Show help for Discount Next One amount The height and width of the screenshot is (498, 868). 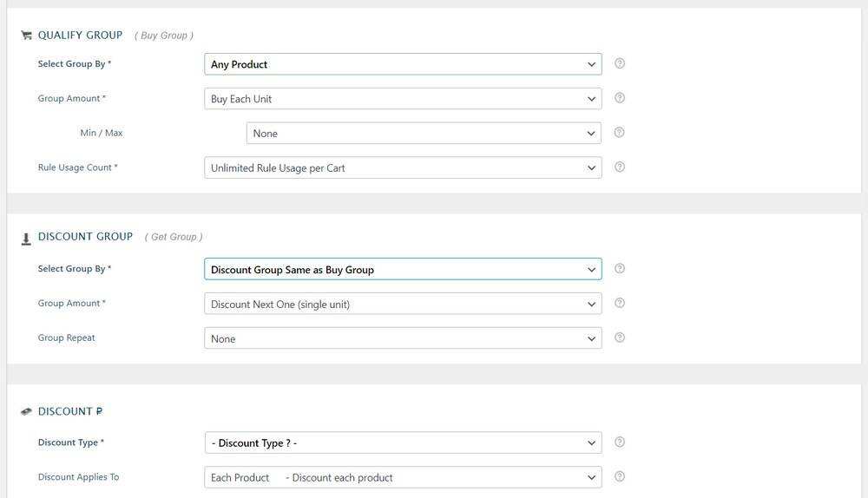click(x=620, y=304)
